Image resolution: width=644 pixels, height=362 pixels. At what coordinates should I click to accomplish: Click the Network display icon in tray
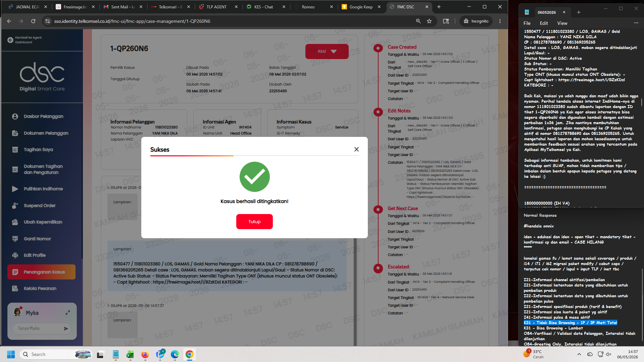point(600,354)
